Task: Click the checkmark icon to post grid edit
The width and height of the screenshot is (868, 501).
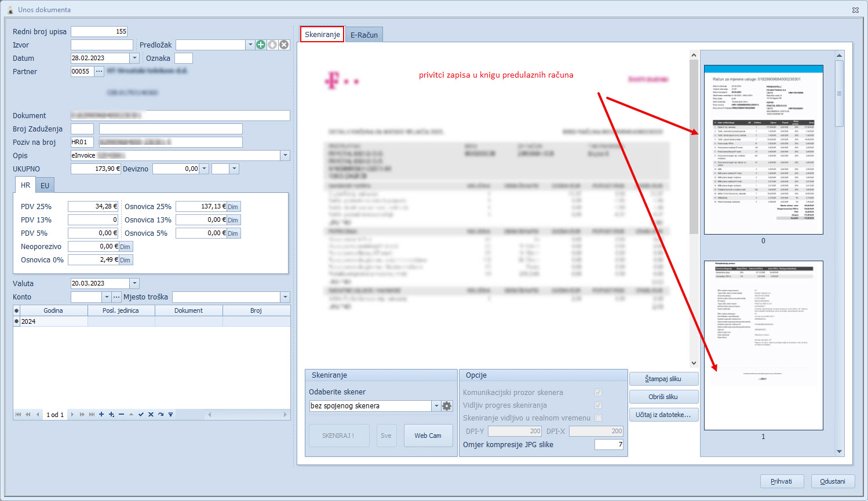Action: pyautogui.click(x=141, y=415)
